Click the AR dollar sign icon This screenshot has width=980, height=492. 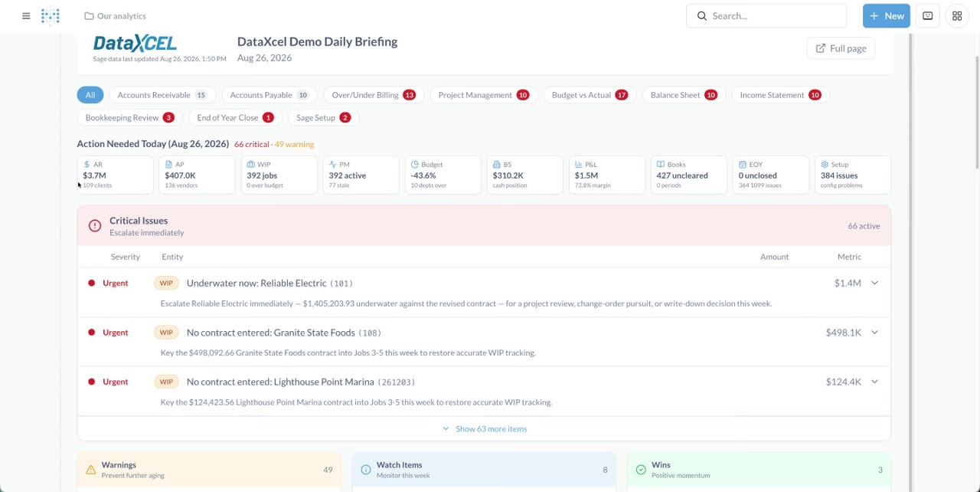pos(87,165)
